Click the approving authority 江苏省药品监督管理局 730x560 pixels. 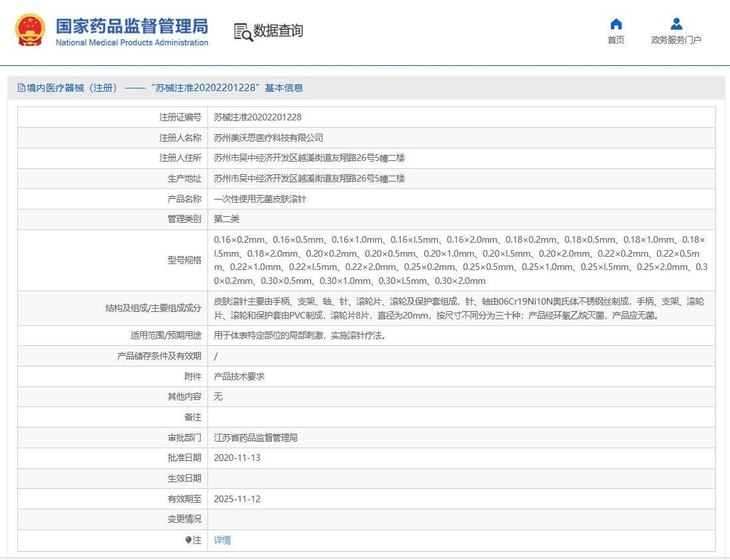(255, 438)
